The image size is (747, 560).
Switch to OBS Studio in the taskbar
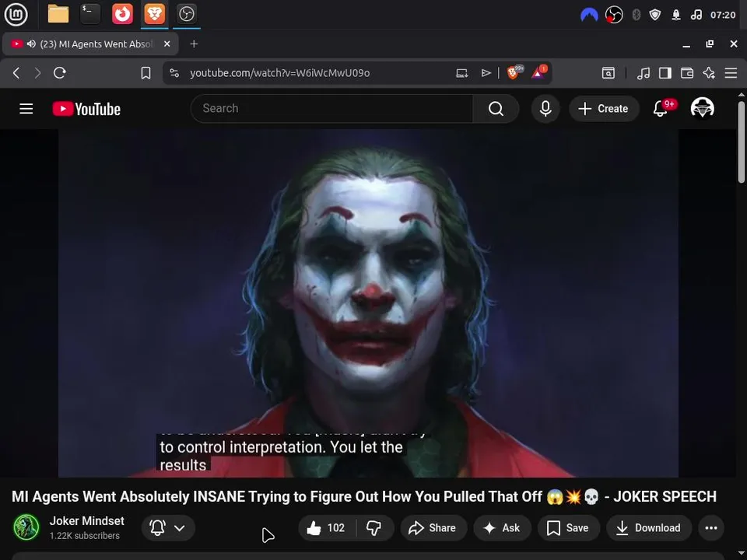186,14
